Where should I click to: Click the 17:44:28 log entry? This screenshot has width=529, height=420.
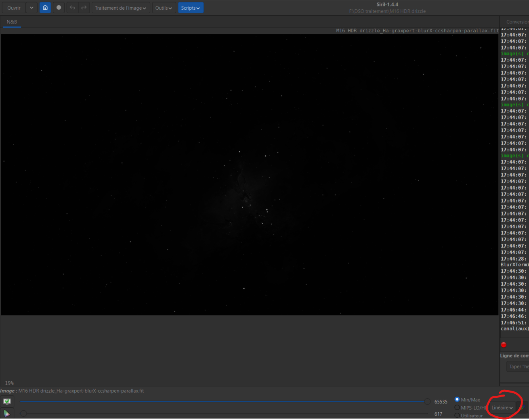coord(514,259)
